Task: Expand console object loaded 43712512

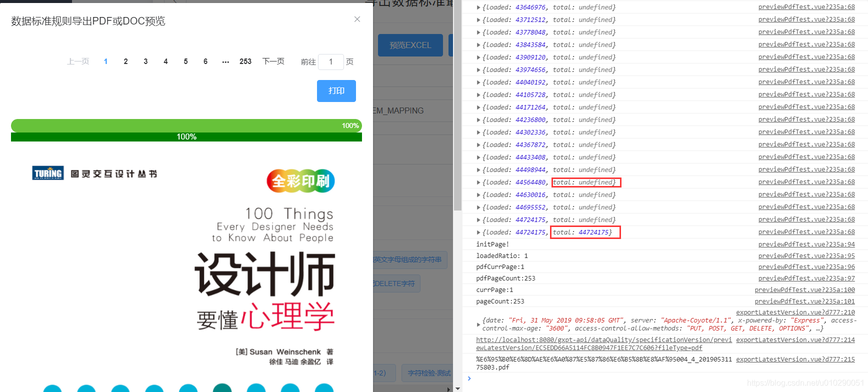Action: pos(478,20)
